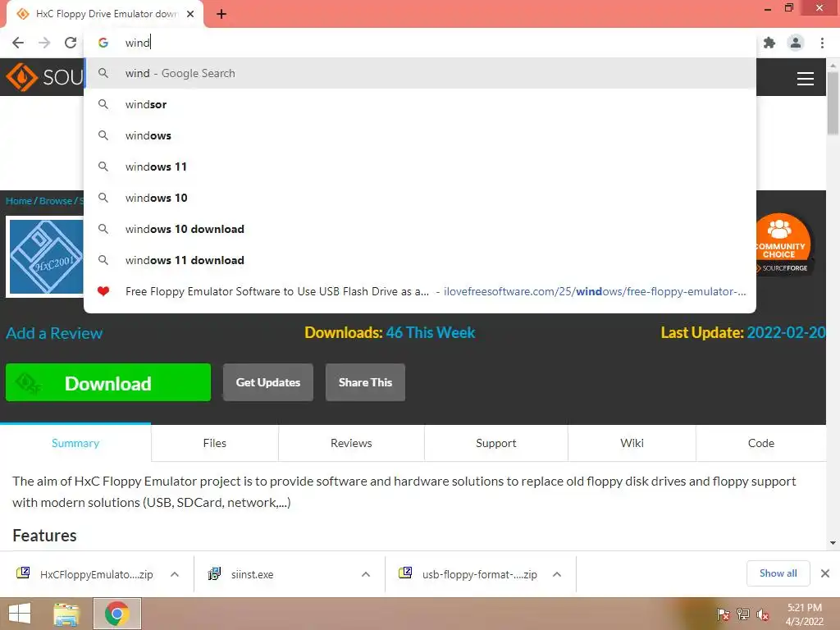Expand options for siinst.exe download
840x630 pixels.
[366, 574]
